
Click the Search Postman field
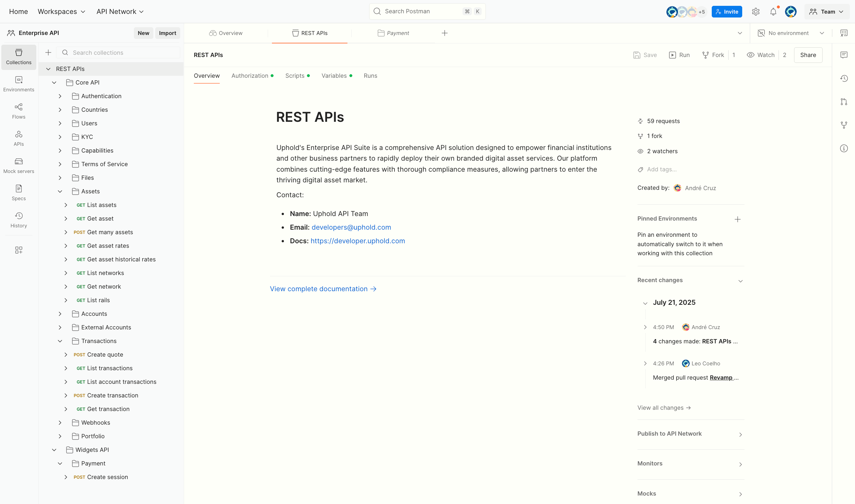coord(427,12)
